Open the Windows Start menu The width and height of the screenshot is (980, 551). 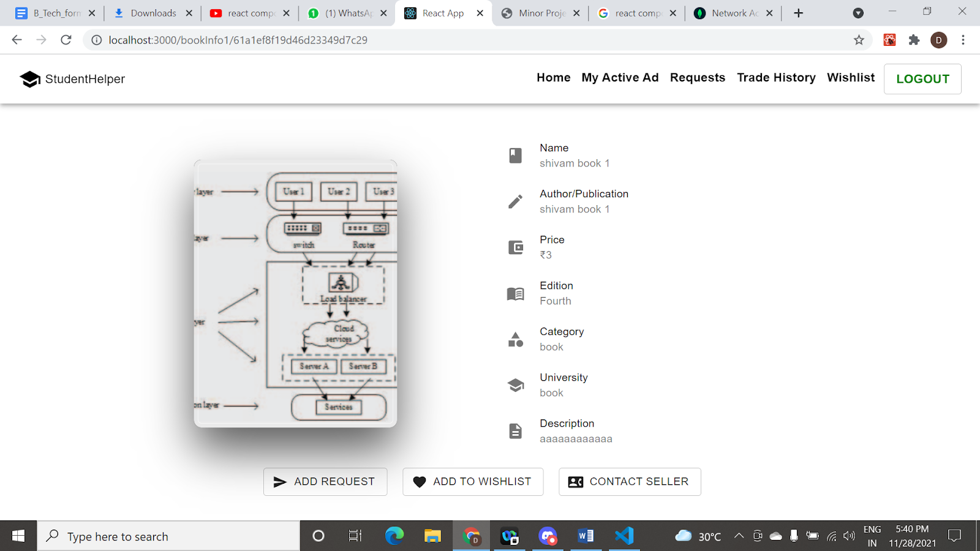coord(18,536)
